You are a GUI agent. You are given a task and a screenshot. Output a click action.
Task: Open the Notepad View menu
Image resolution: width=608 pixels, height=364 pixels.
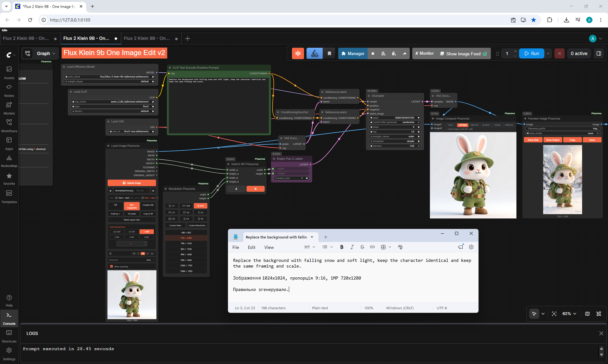pyautogui.click(x=269, y=247)
